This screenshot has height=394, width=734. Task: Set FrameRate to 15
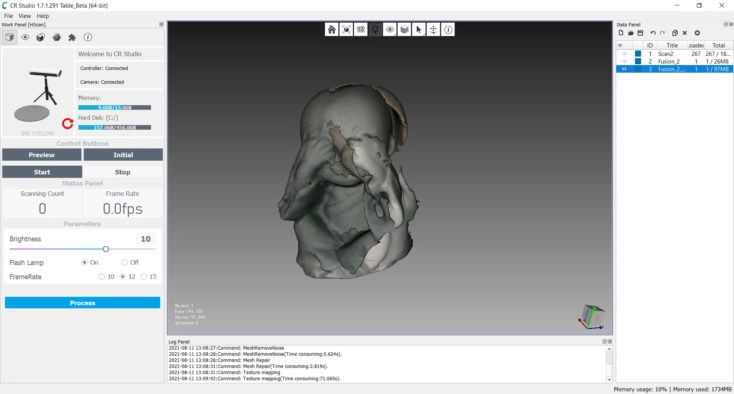[144, 277]
